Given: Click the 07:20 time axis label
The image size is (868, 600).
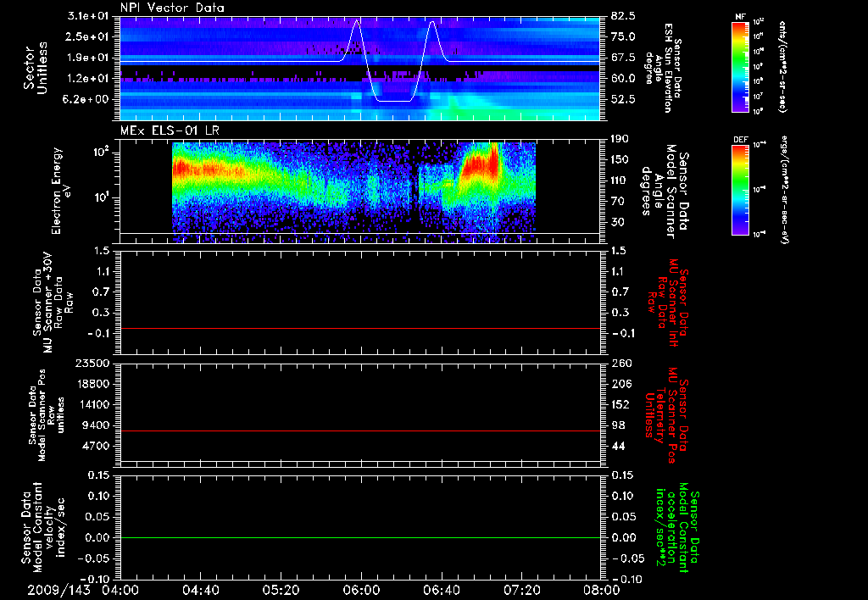Looking at the screenshot, I should coord(521,590).
